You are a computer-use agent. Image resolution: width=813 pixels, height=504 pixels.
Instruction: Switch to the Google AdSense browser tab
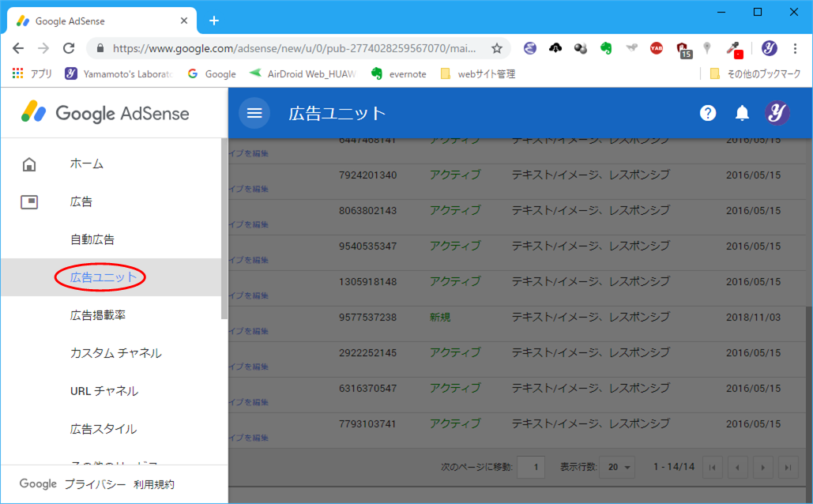tap(102, 21)
